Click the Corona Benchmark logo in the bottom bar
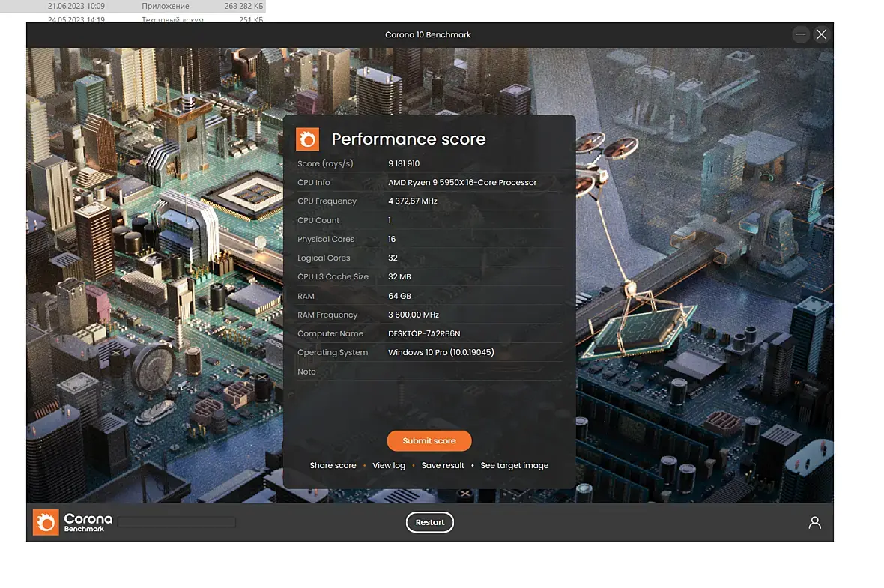This screenshot has width=884, height=588. click(x=73, y=522)
